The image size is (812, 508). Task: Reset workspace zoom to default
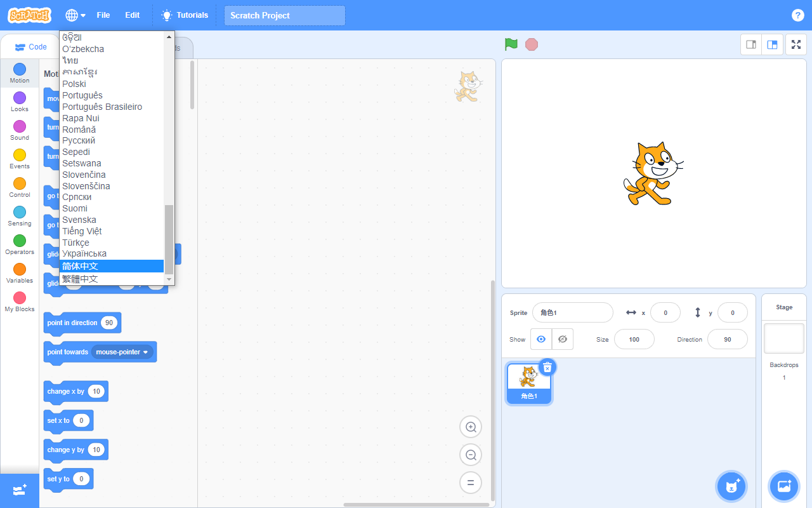pyautogui.click(x=471, y=483)
